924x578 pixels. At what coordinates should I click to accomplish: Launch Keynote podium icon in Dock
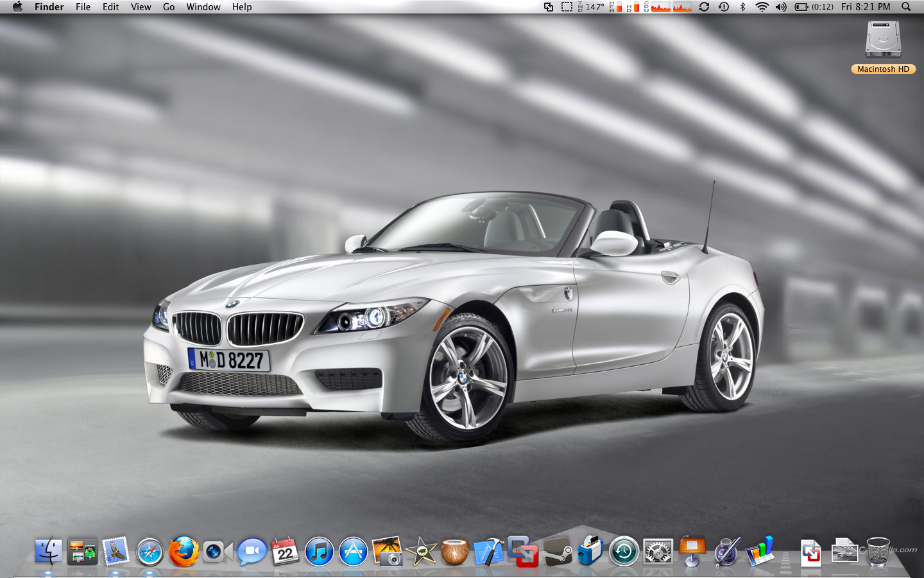pos(692,552)
